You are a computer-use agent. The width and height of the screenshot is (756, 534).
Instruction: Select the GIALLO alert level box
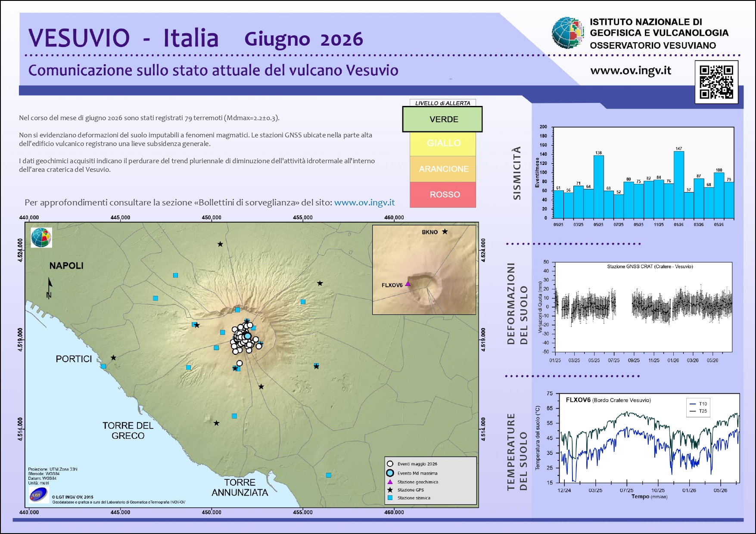[443, 143]
